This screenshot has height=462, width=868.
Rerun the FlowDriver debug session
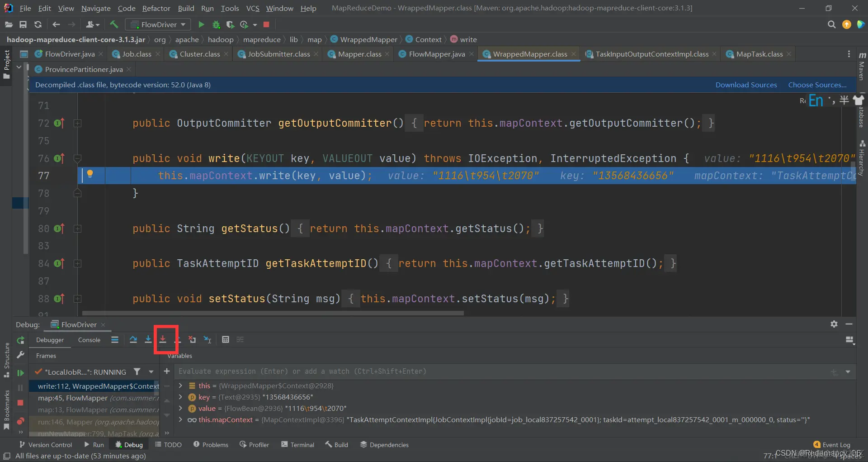[x=20, y=340]
